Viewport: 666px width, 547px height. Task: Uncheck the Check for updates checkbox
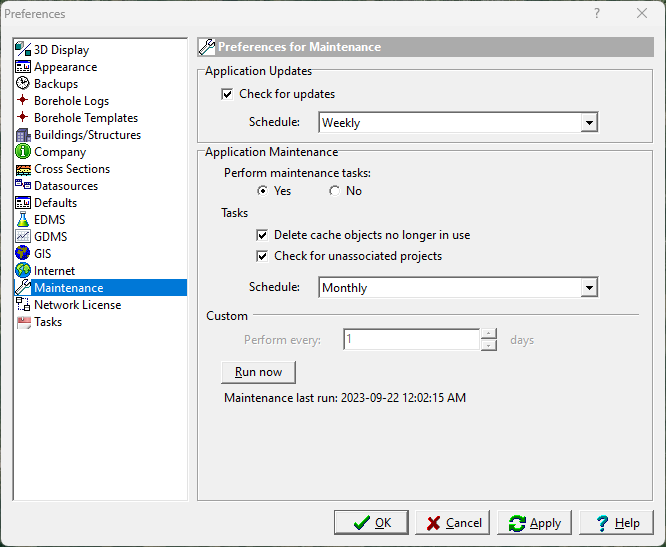(227, 94)
